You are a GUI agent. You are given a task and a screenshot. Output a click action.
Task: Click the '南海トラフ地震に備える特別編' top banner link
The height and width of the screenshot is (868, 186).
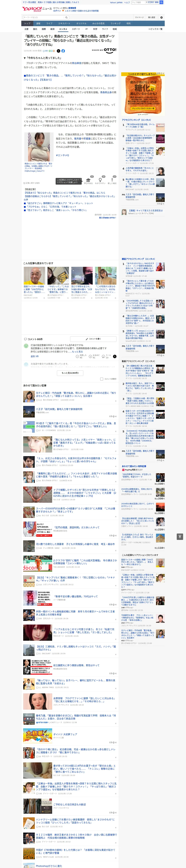pos(58,2)
